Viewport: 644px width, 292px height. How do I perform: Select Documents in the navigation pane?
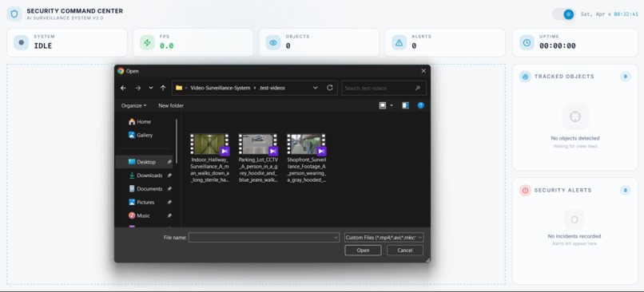tap(145, 189)
